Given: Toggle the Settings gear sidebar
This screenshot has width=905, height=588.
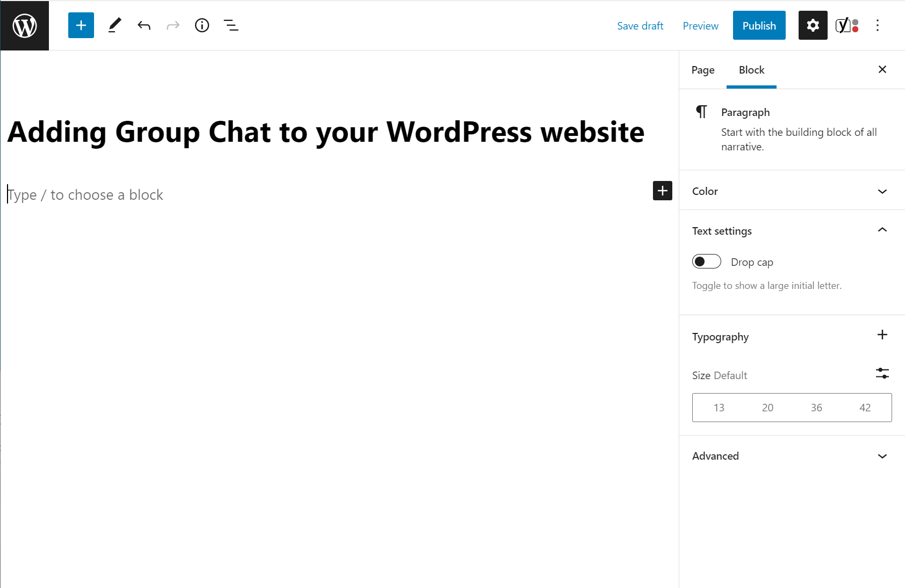Looking at the screenshot, I should click(813, 25).
